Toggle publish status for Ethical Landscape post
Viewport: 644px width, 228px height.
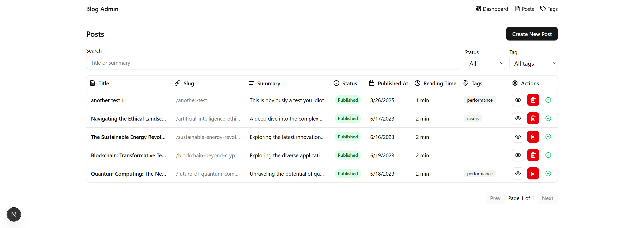click(548, 118)
